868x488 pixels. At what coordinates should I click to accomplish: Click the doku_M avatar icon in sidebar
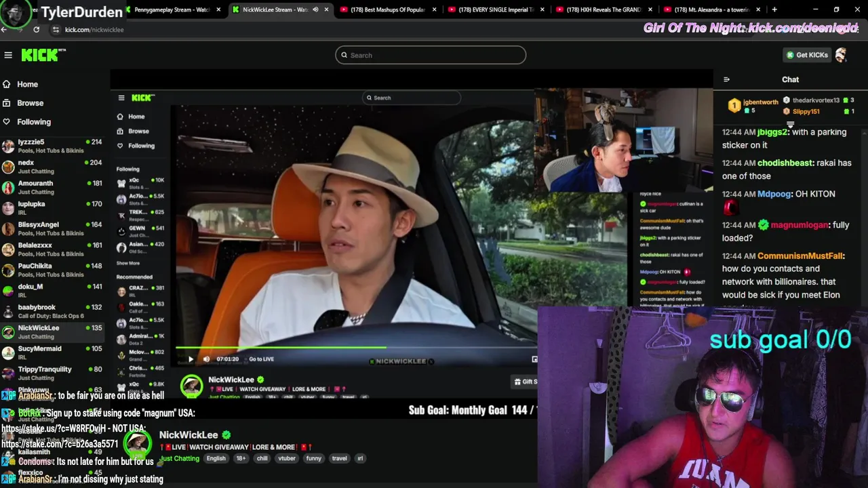(8, 291)
